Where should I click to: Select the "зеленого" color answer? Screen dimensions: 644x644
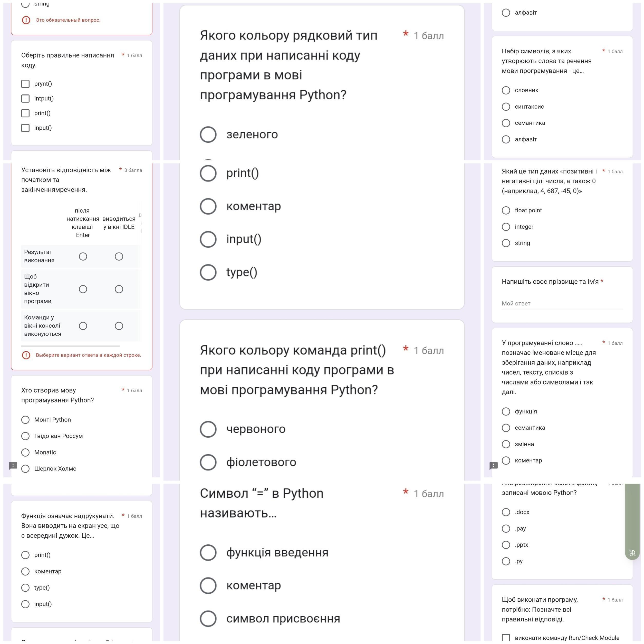208,134
